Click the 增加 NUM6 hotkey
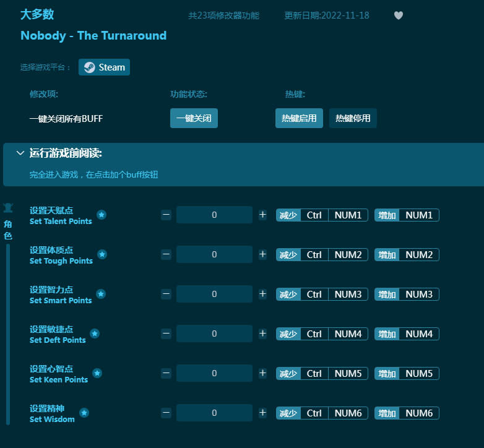The image size is (484, 448). click(407, 413)
